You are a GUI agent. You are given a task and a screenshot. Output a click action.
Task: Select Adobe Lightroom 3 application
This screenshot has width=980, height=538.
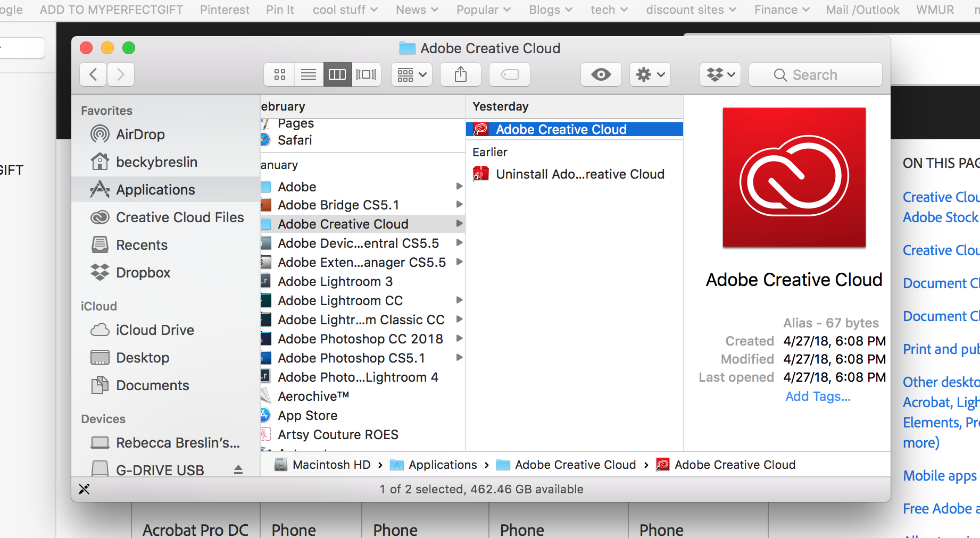pyautogui.click(x=363, y=281)
